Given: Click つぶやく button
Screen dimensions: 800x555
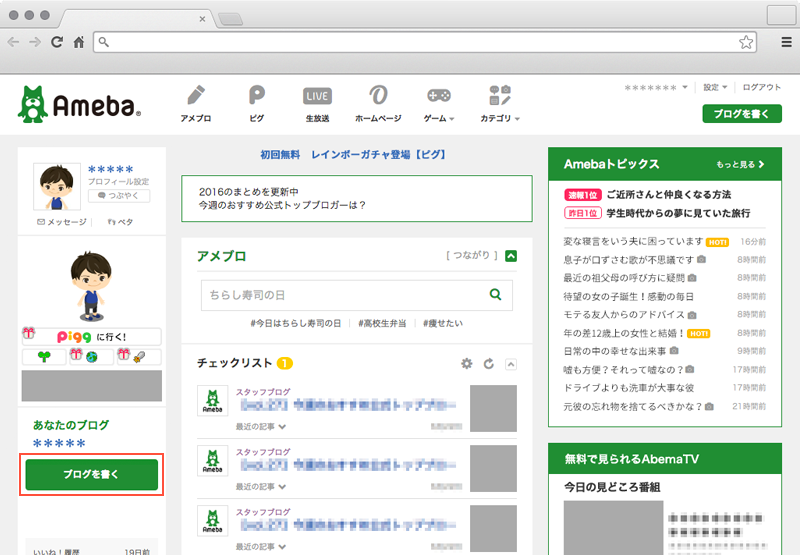Looking at the screenshot, I should 119,196.
